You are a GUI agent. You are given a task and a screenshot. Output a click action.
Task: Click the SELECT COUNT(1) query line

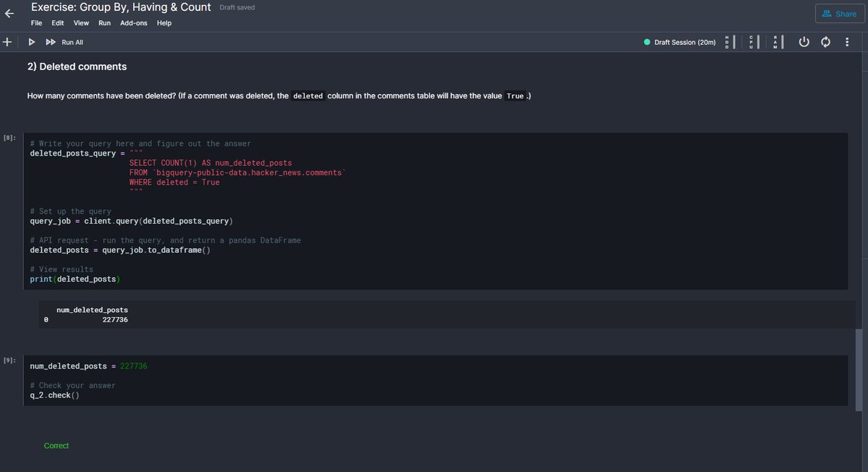[x=210, y=163]
